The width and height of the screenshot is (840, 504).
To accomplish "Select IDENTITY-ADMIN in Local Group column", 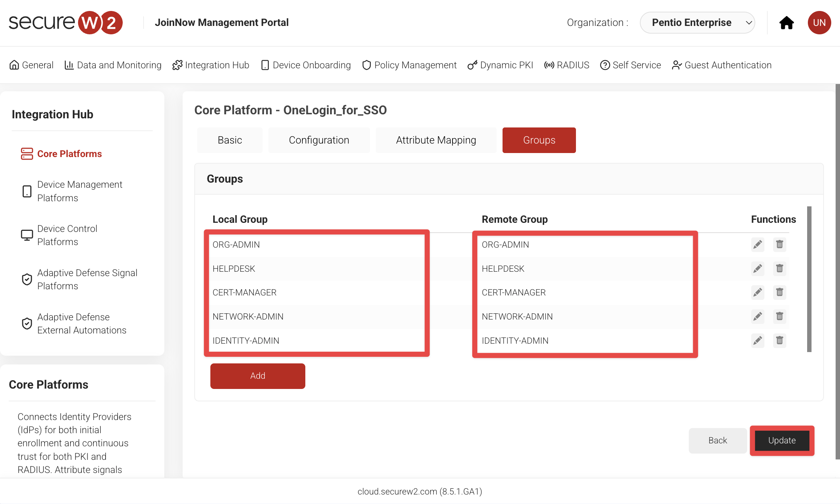I will tap(246, 341).
